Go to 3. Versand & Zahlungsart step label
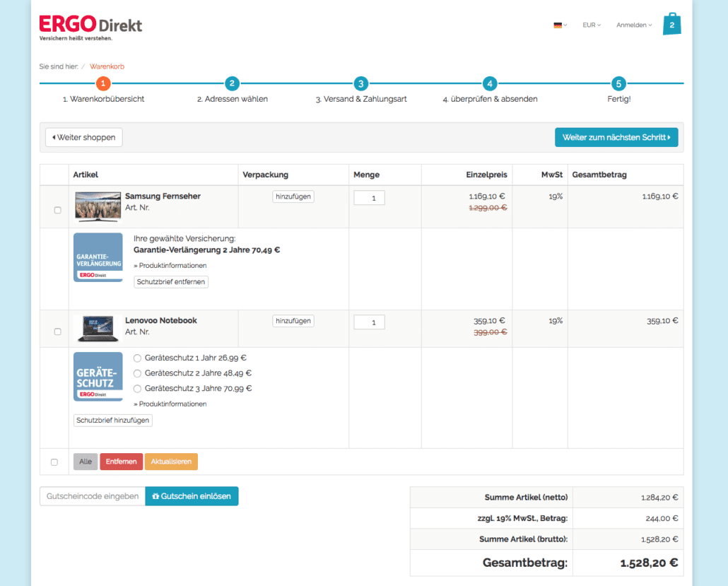Image resolution: width=728 pixels, height=586 pixels. point(361,99)
